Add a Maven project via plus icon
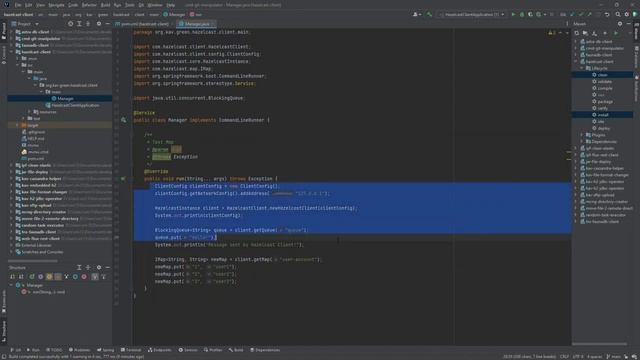The image size is (640, 360). tap(605, 33)
